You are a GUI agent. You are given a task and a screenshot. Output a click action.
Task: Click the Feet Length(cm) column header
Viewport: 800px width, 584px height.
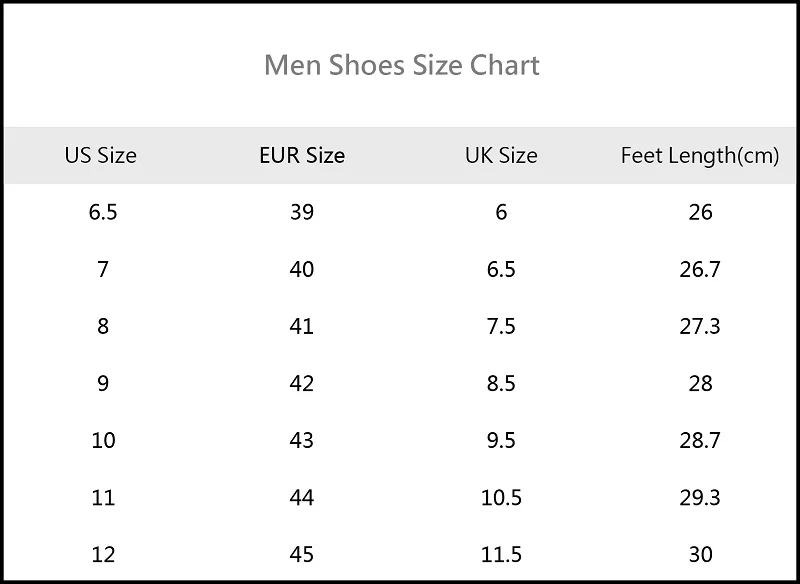700,156
